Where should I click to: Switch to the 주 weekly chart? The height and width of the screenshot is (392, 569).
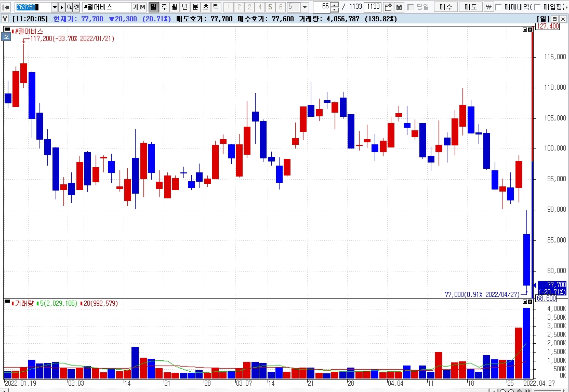pyautogui.click(x=164, y=7)
